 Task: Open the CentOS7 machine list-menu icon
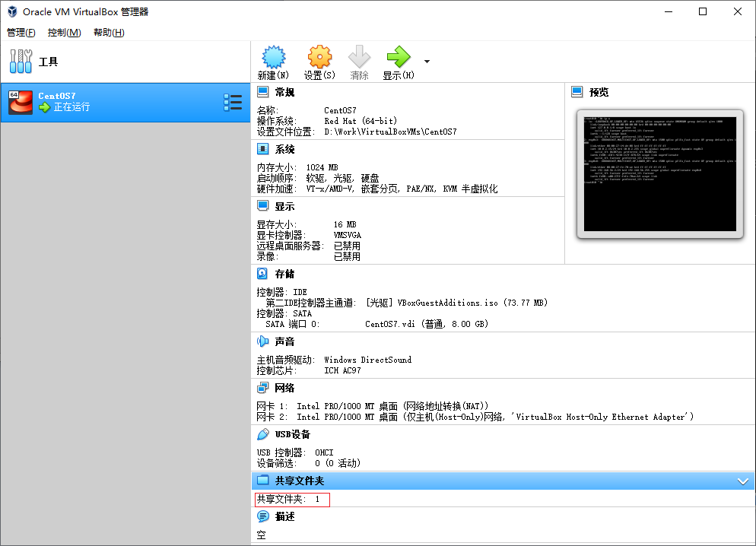233,102
